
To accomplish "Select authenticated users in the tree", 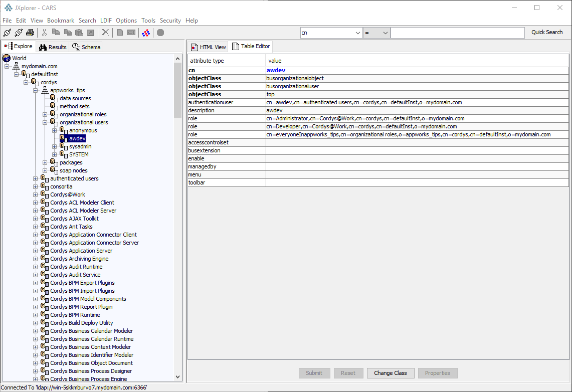I will [74, 178].
